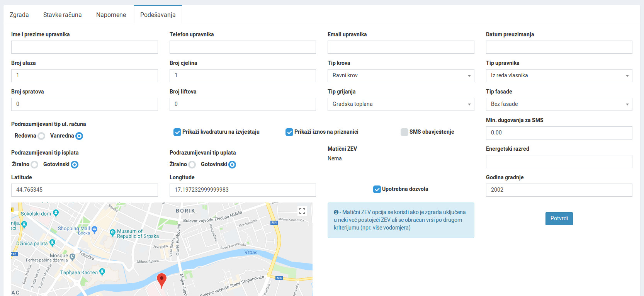Go to the Zgrada tab
Screen dimensions: 644x296
(19, 15)
